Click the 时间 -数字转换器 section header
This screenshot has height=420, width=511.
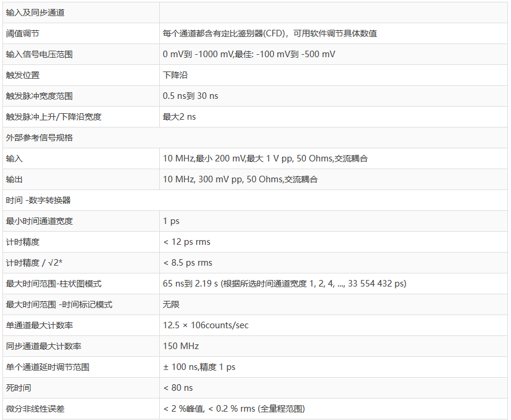pyautogui.click(x=38, y=200)
